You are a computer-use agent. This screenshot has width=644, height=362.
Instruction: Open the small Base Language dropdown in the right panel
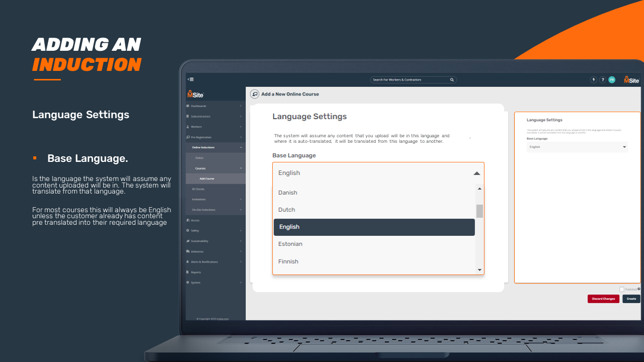577,147
